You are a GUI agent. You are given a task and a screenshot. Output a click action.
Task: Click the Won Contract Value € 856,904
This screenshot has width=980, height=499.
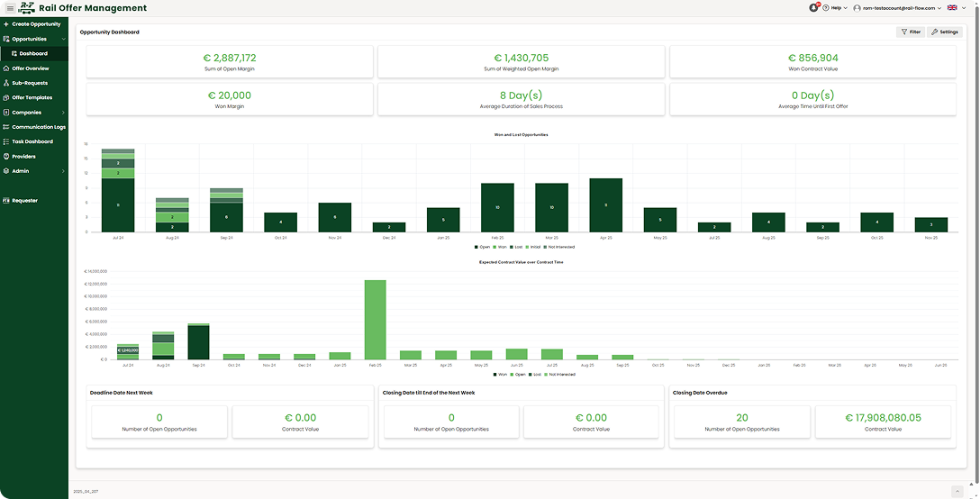point(813,59)
